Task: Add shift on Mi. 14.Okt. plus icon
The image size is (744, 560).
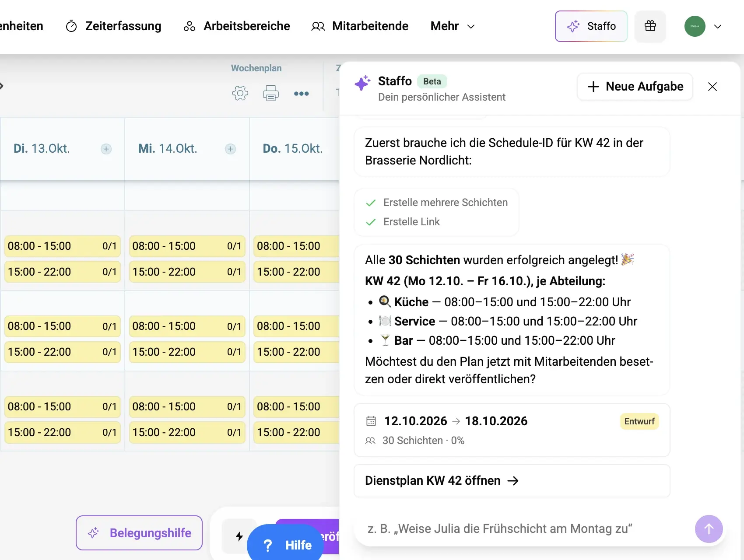Action: (231, 149)
